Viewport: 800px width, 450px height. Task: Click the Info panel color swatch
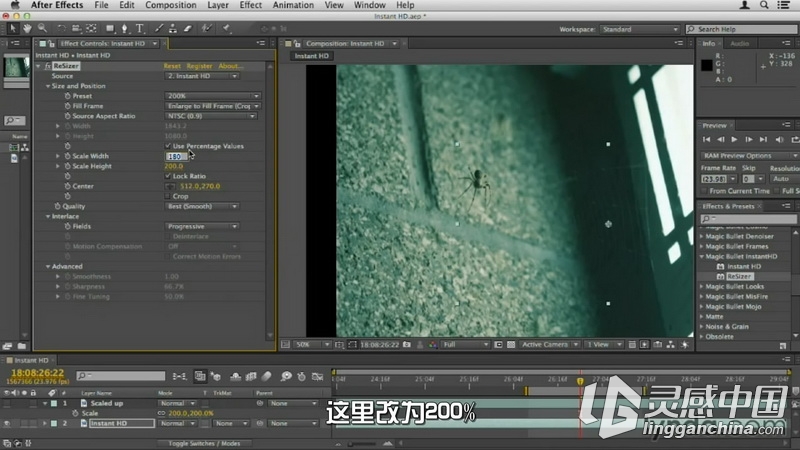pos(707,65)
